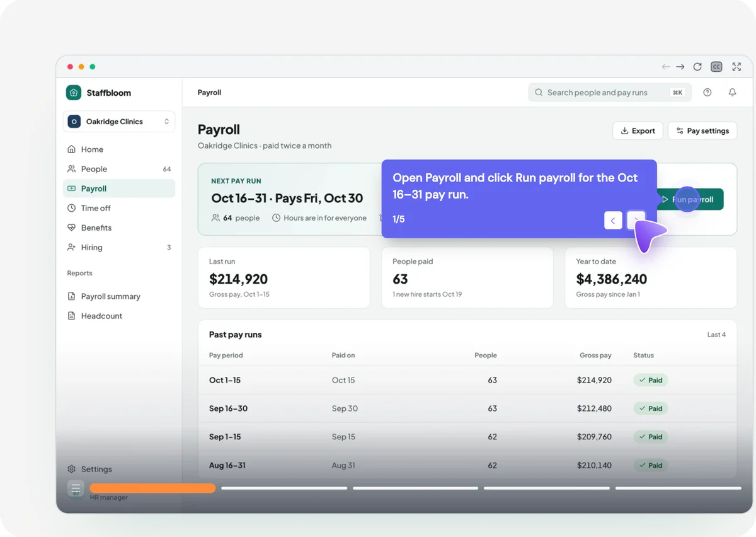Open the Benefits section

[x=119, y=228]
